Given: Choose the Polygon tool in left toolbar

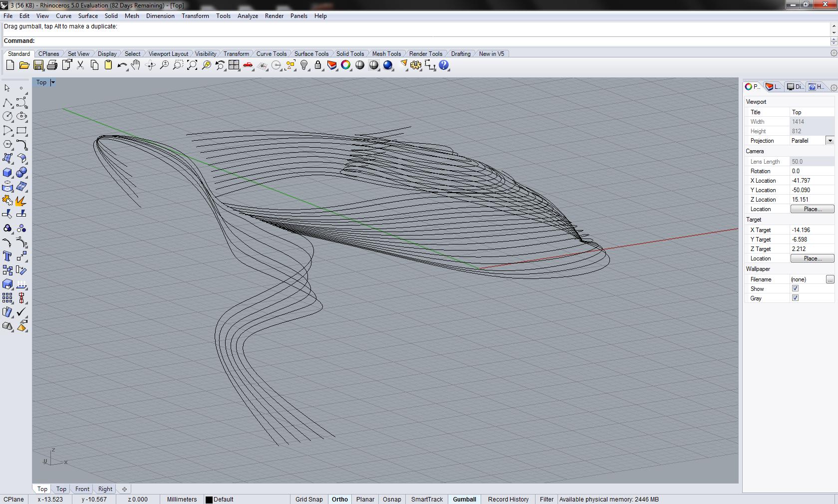Looking at the screenshot, I should pyautogui.click(x=7, y=145).
